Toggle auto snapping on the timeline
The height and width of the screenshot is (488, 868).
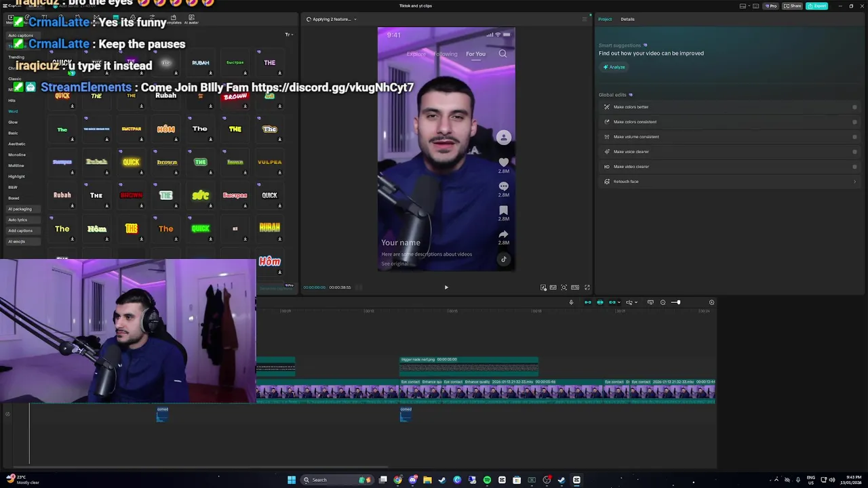[600, 302]
